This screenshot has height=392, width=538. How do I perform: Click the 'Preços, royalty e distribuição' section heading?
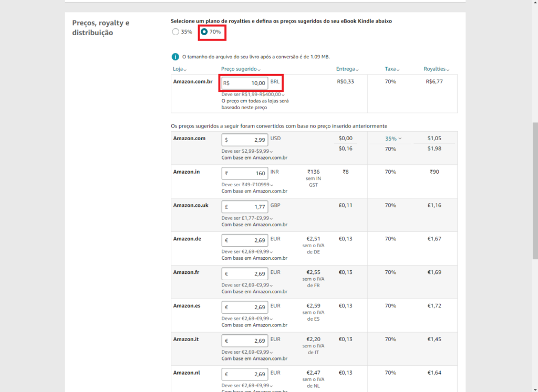coord(100,28)
